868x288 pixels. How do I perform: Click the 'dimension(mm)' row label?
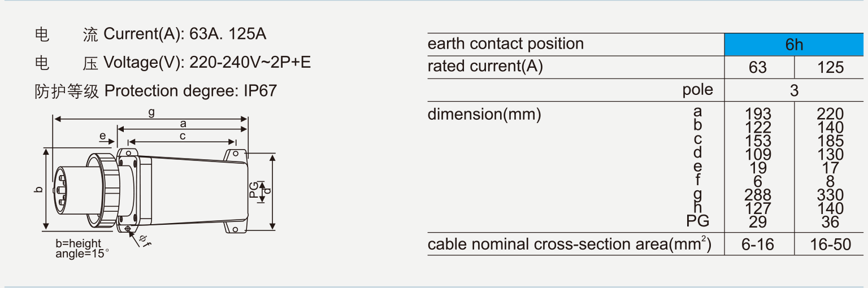tap(484, 115)
